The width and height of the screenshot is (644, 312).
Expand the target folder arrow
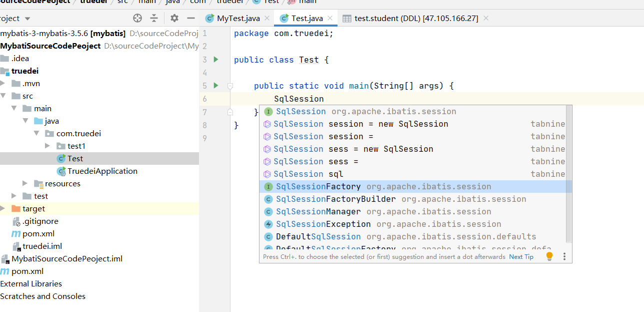point(3,209)
